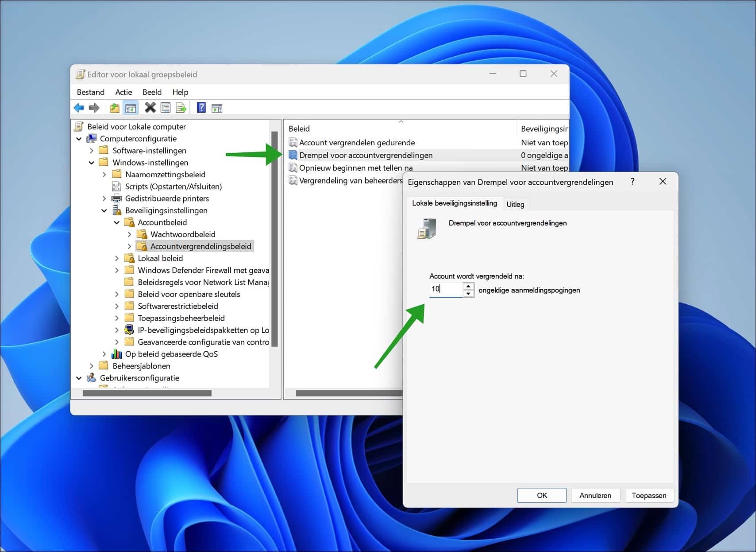The image size is (756, 552).
Task: Open the Actie menu
Action: coord(123,92)
